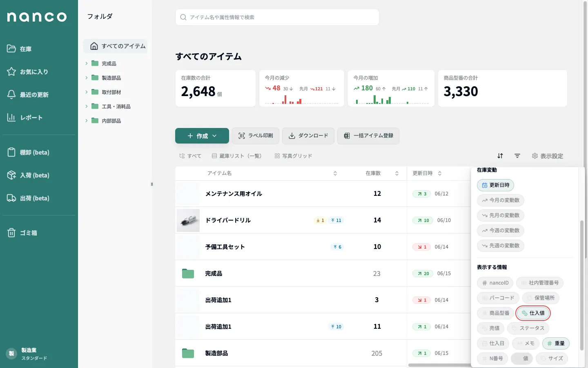Toggle バーコード display chip
Screen dimensions: 588x368
point(498,298)
